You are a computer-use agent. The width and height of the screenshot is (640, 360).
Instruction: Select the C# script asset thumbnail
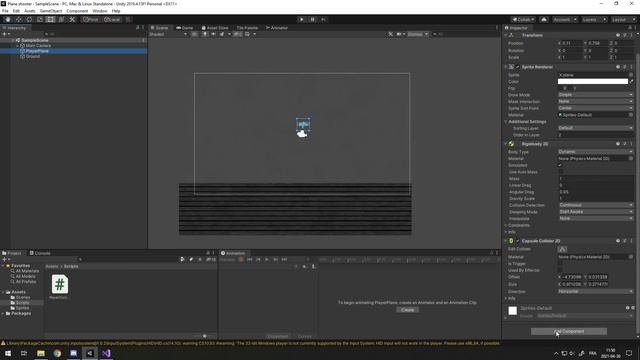[x=60, y=284]
